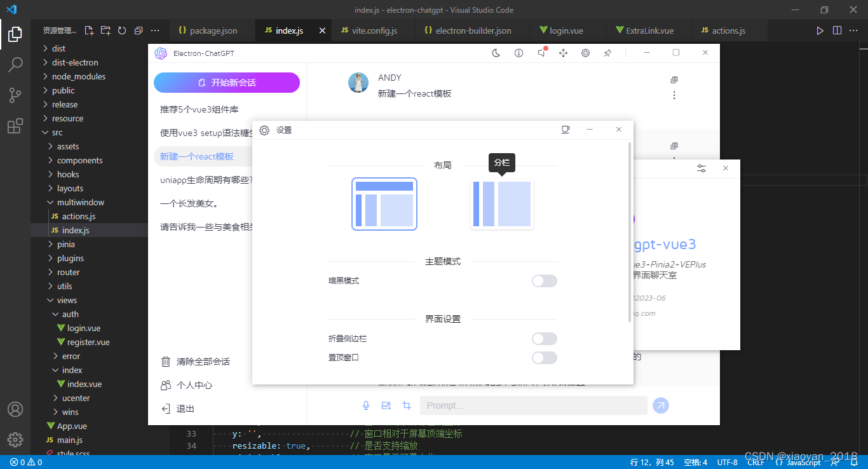This screenshot has height=469, width=868.
Task: Click the settings dialog vertical scrollbar
Action: pos(630,232)
